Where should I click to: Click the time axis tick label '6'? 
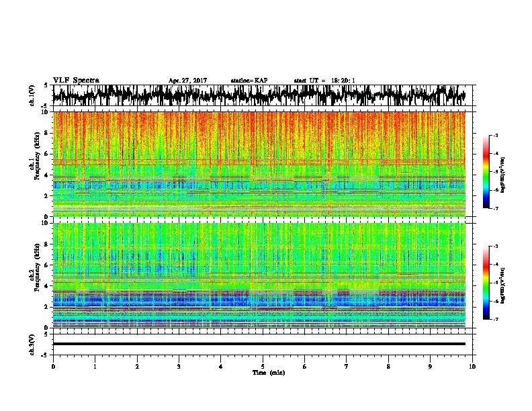tap(305, 367)
